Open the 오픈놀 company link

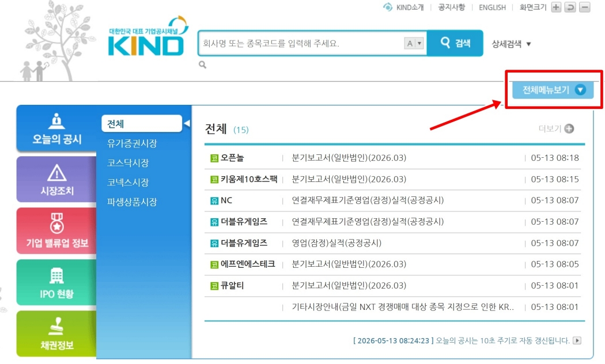[x=232, y=158]
